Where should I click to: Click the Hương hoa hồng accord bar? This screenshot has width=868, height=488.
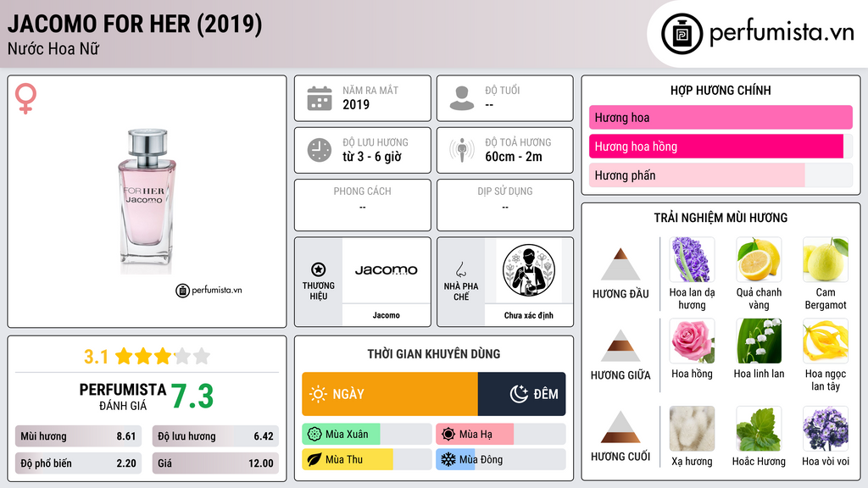pyautogui.click(x=721, y=146)
